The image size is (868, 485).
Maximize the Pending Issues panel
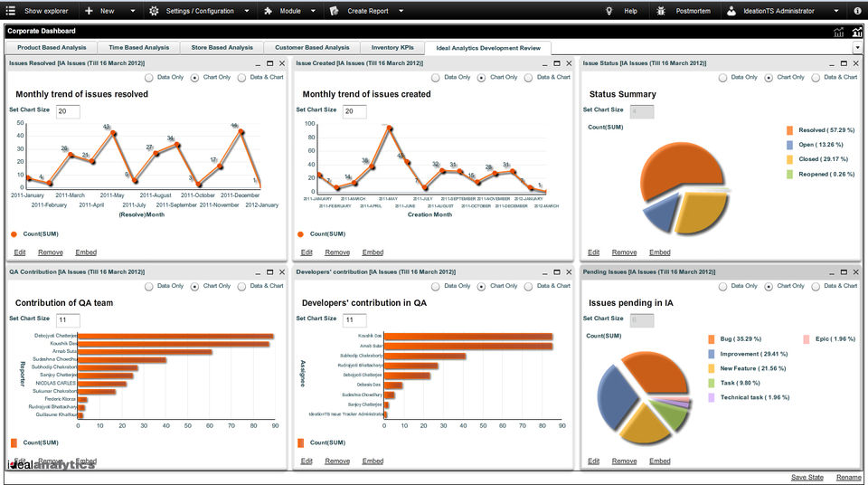point(844,272)
